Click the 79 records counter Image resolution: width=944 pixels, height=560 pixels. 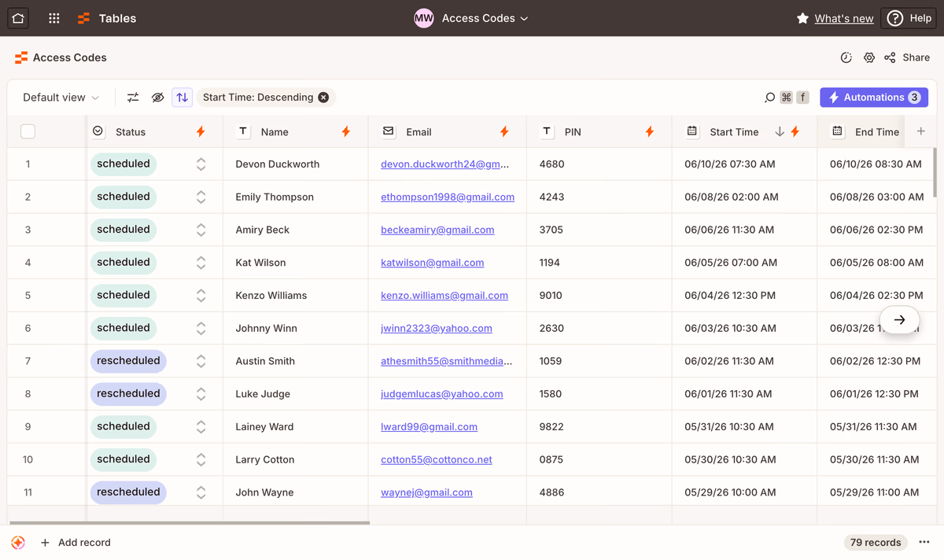pos(876,543)
